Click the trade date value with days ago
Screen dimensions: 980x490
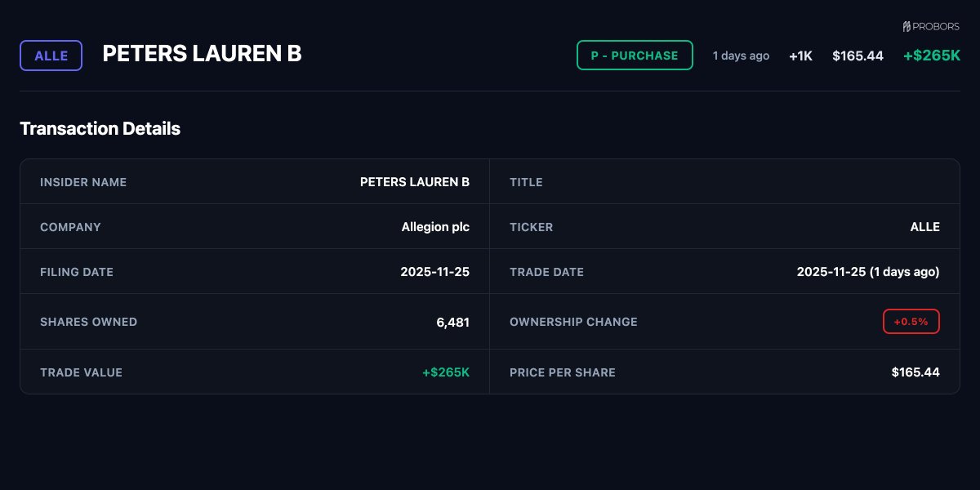tap(867, 272)
